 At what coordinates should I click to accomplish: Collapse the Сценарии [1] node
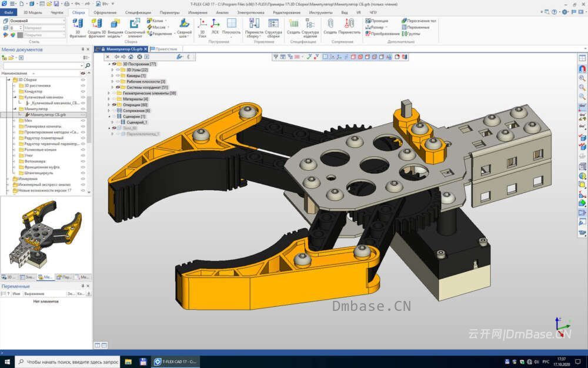pyautogui.click(x=109, y=117)
